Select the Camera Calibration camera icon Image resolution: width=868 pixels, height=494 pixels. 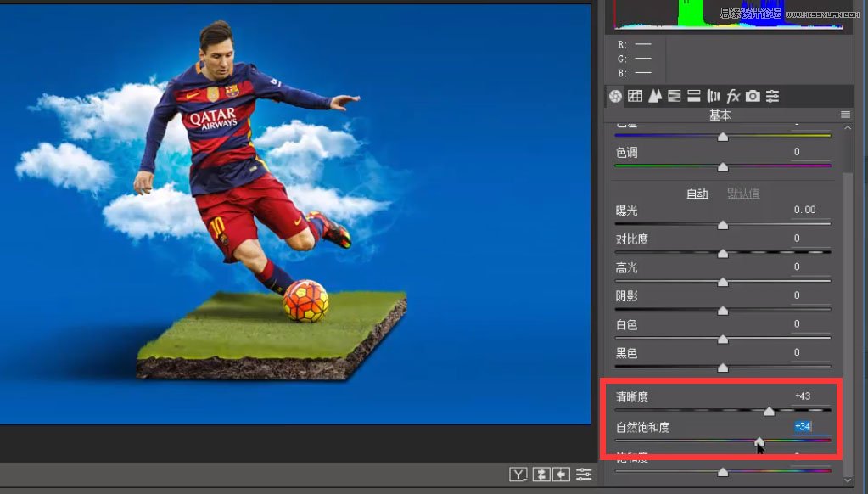click(753, 97)
